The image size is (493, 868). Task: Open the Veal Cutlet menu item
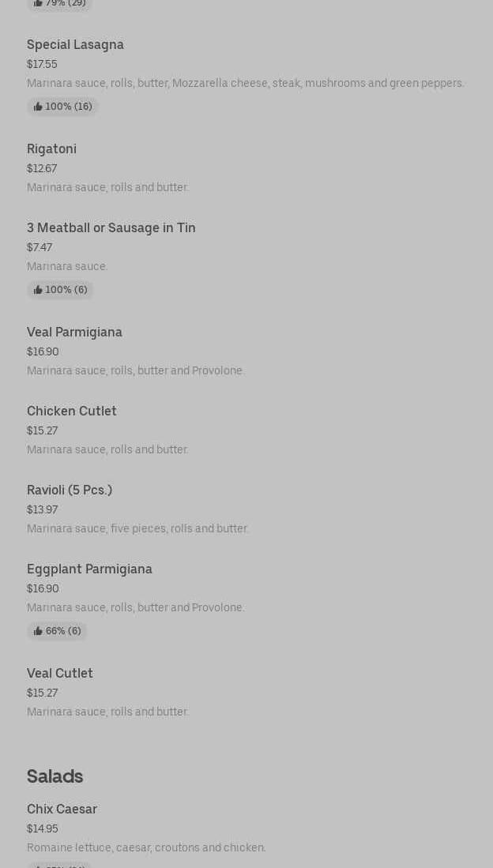pyautogui.click(x=60, y=673)
